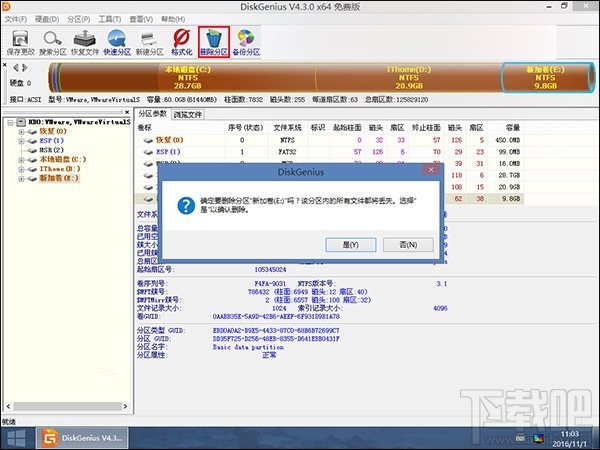Image resolution: width=600 pixels, height=450 pixels.
Task: Click the 恢复(0) row volume label
Action: [x=170, y=140]
